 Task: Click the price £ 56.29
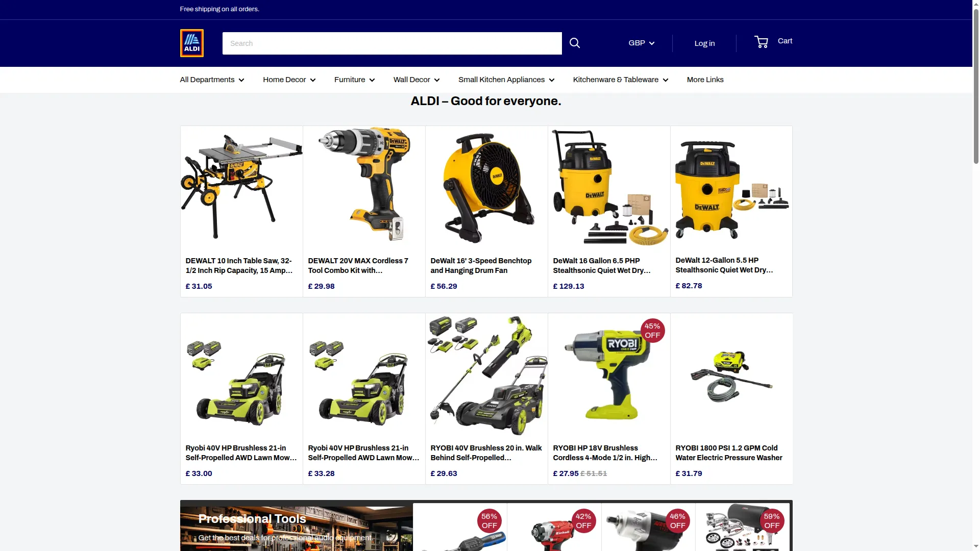pos(444,286)
